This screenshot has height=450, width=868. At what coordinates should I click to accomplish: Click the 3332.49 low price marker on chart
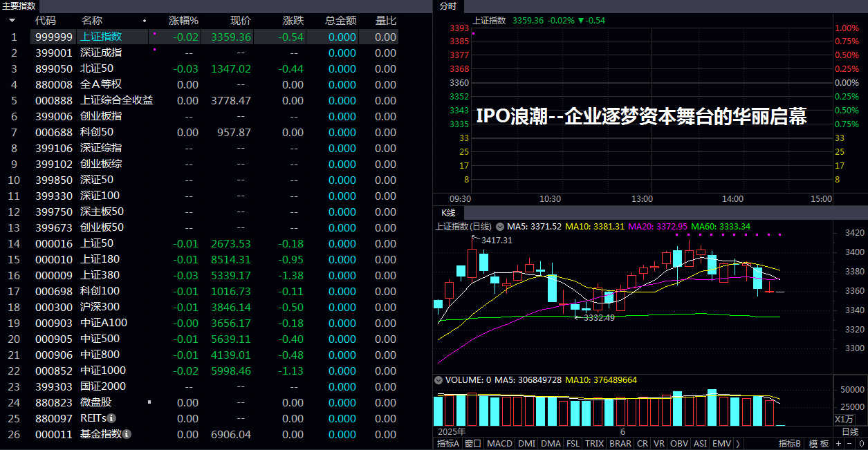[x=600, y=318]
